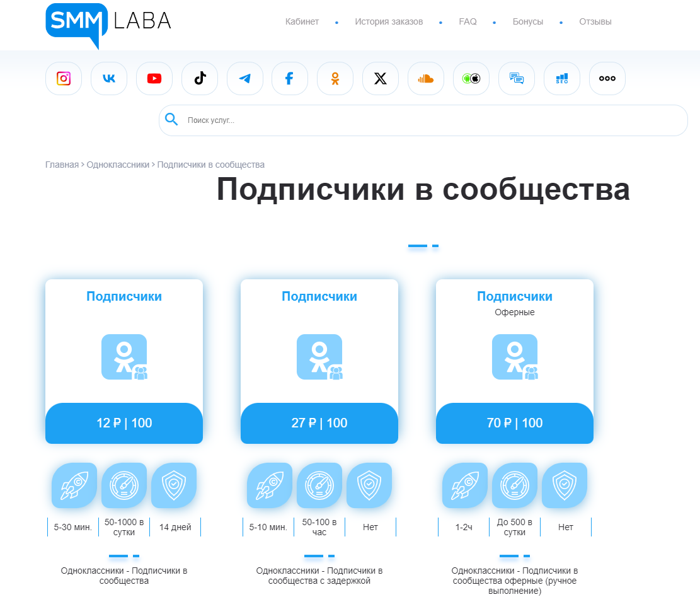Open the SMM LABA logo homepage
The height and width of the screenshot is (597, 700).
[108, 25]
